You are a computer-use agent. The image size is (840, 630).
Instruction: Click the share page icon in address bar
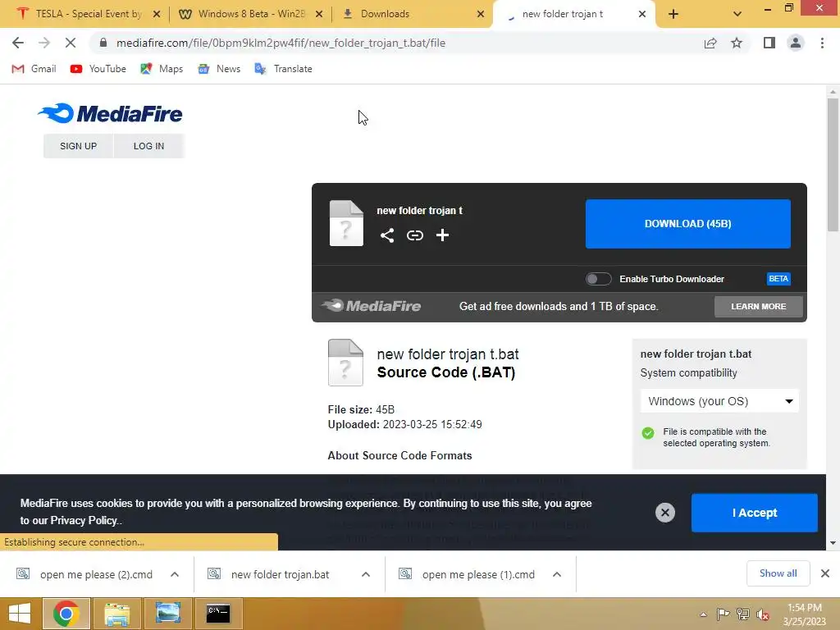[710, 43]
